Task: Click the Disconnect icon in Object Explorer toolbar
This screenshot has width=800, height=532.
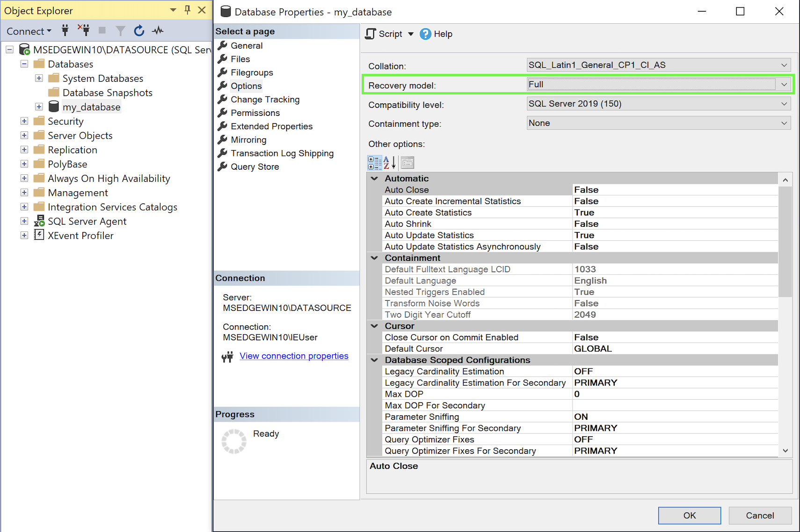Action: click(x=84, y=30)
